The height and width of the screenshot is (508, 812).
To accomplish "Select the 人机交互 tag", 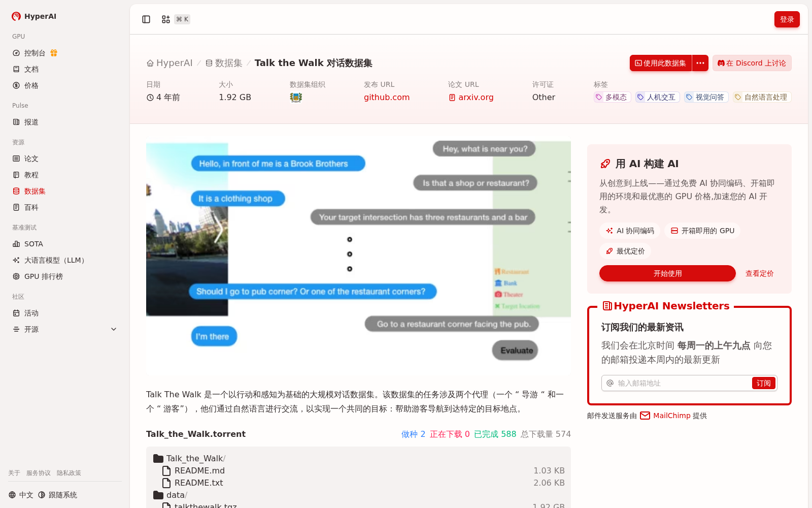I will point(657,97).
